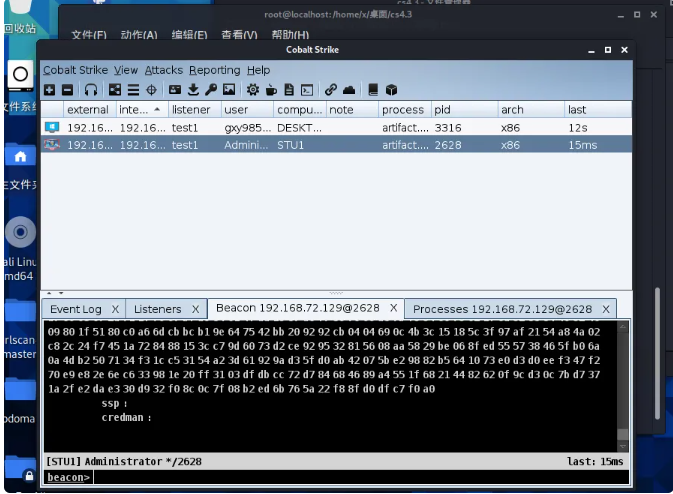Open Cobalt Strike menu

pyautogui.click(x=76, y=70)
